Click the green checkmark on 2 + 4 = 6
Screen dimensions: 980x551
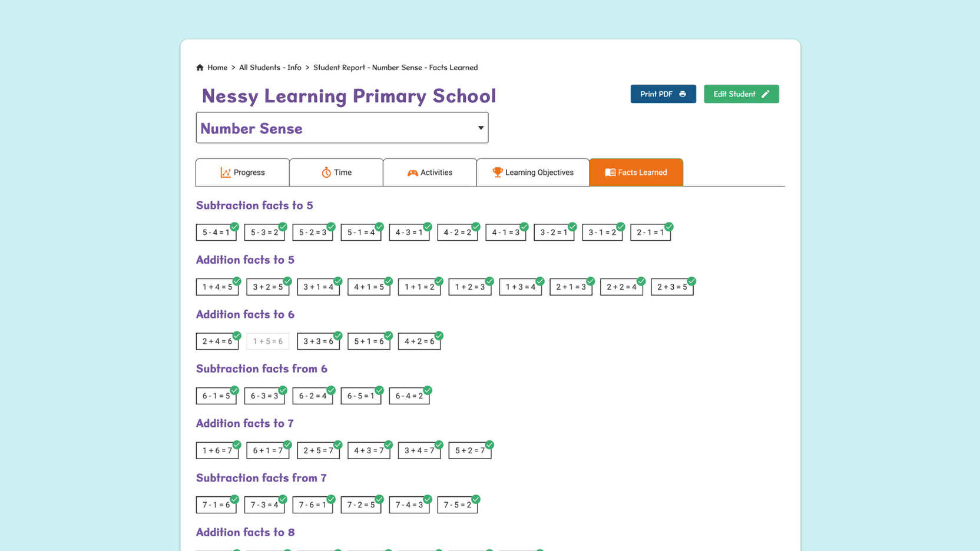[x=237, y=336]
